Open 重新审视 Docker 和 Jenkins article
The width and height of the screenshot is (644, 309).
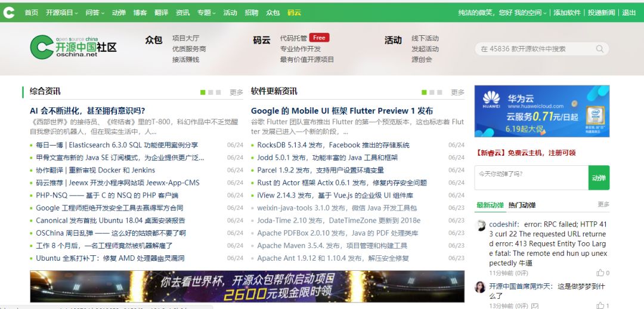(95, 170)
